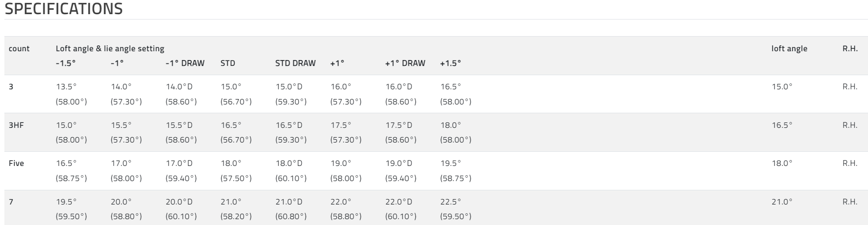Click the "R.H." column header
868x225 pixels.
[850, 48]
